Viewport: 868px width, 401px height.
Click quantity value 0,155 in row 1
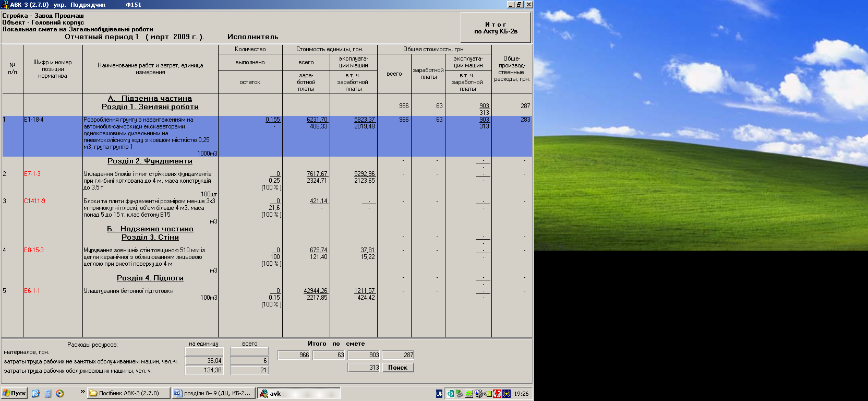(x=273, y=120)
